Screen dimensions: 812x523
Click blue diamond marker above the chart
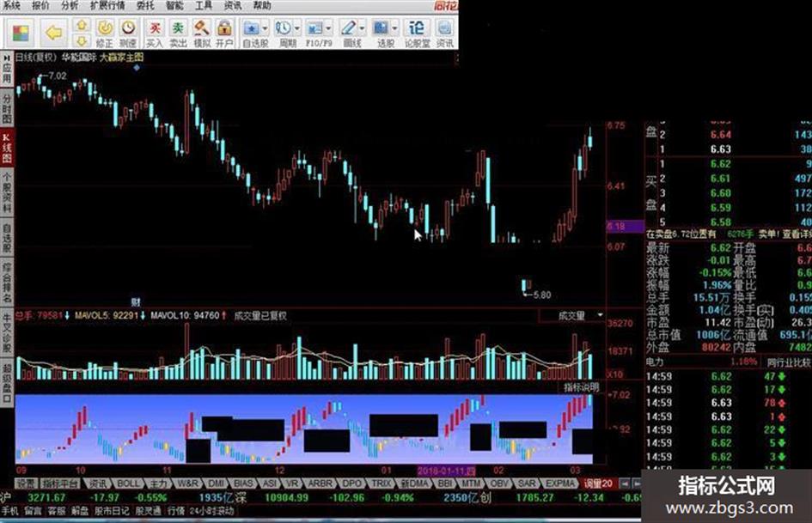137,68
